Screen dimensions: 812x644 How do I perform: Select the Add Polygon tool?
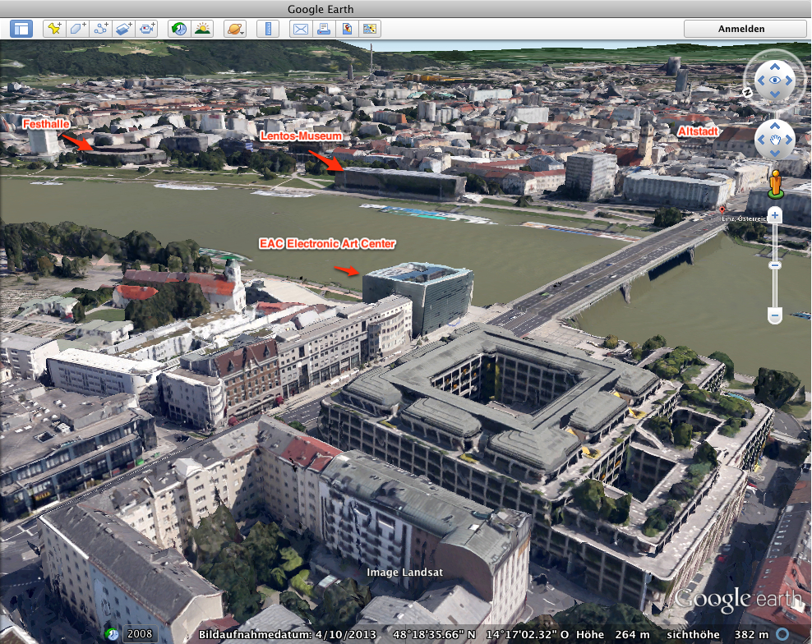tap(78, 29)
